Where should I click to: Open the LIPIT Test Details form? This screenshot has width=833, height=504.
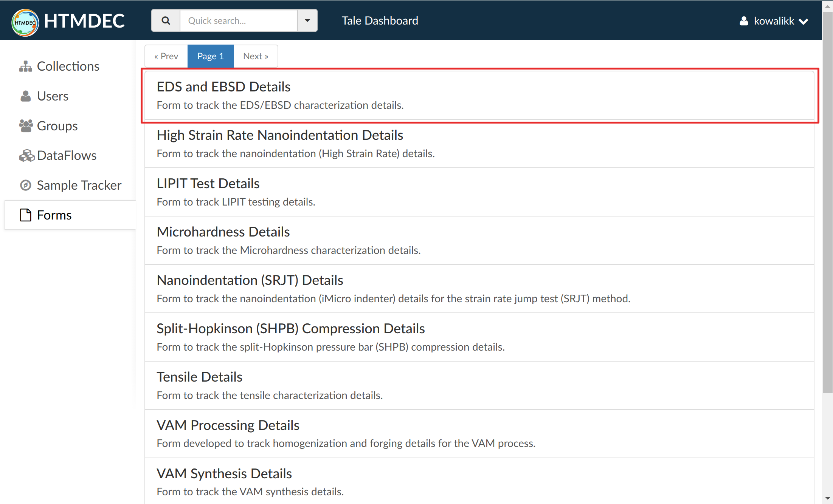point(208,183)
